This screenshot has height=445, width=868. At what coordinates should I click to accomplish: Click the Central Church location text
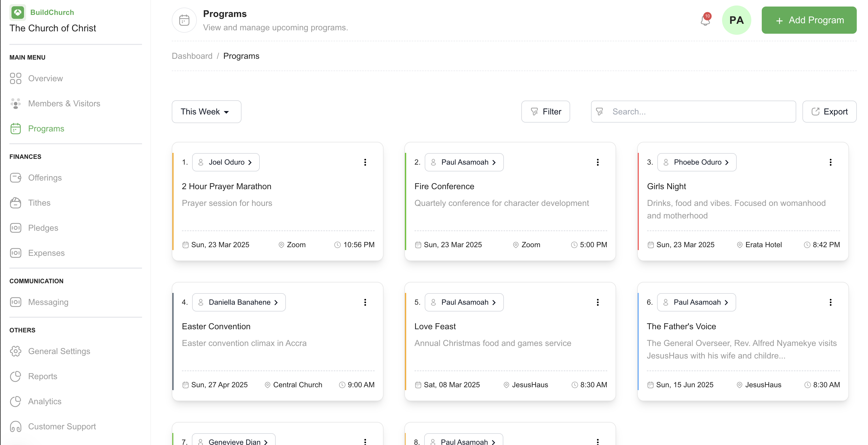pos(297,385)
